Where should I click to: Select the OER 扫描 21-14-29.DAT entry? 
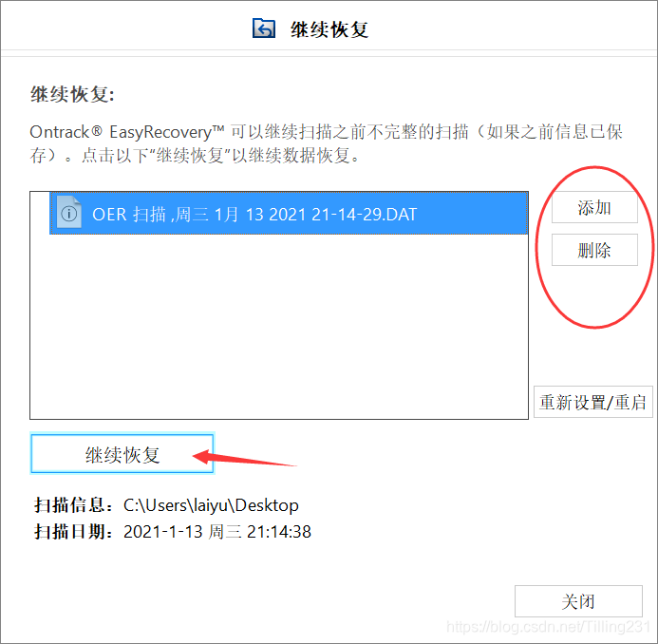click(289, 214)
